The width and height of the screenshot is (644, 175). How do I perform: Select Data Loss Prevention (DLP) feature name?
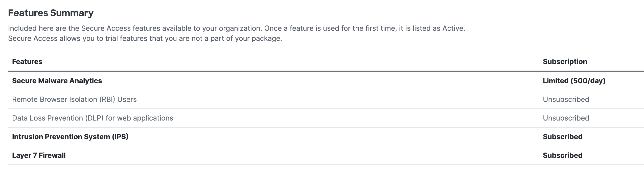(93, 118)
